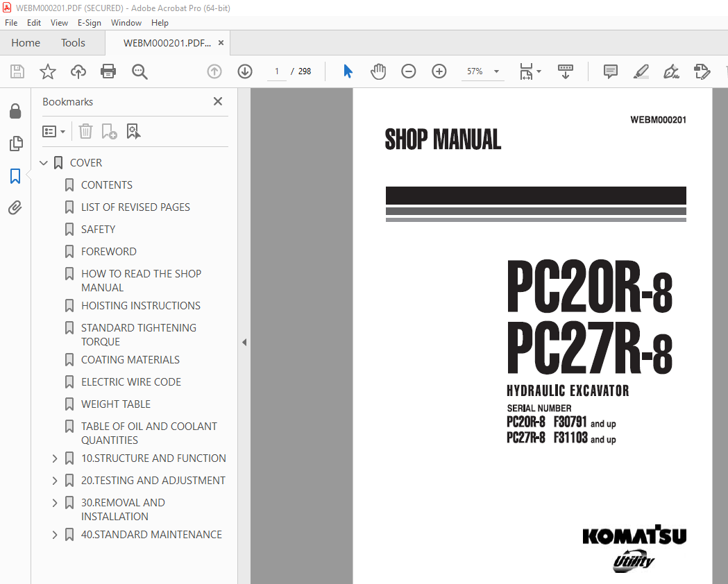Open COATING MATERIALS bookmark
Viewport: 728px width, 584px height.
pyautogui.click(x=130, y=360)
